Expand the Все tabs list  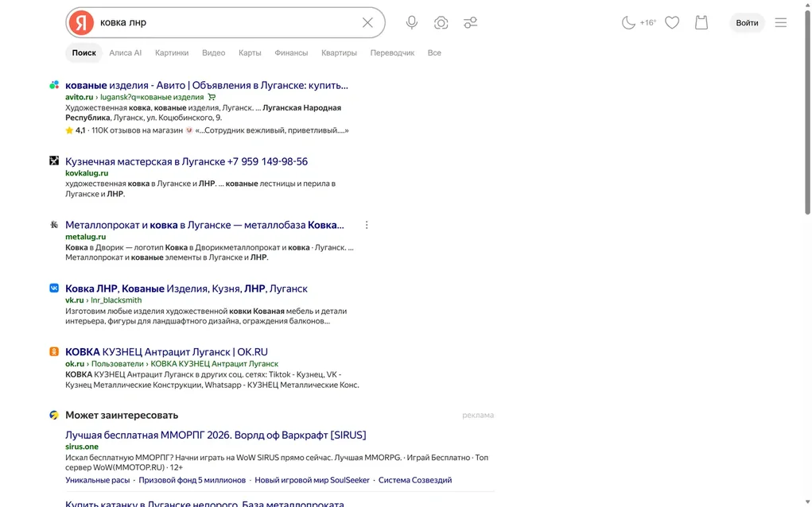click(x=434, y=52)
